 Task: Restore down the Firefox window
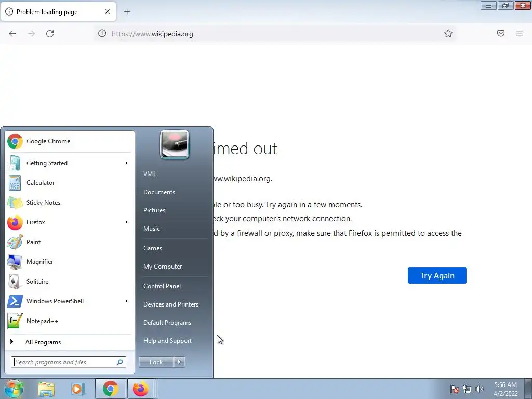506,5
